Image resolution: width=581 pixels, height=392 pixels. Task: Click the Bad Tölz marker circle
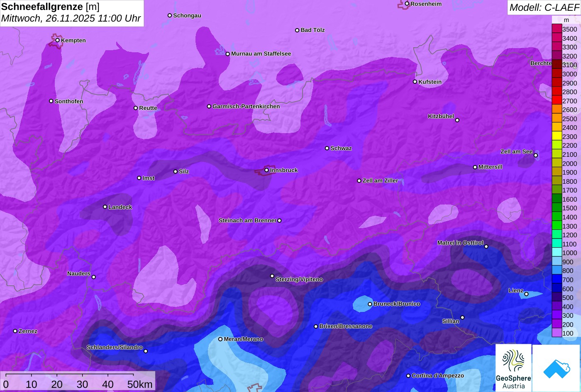(x=297, y=30)
